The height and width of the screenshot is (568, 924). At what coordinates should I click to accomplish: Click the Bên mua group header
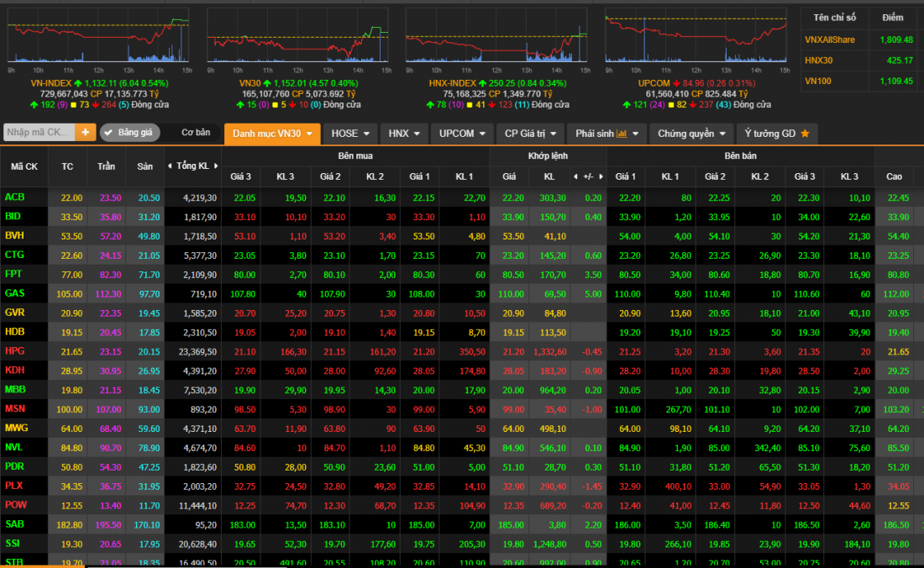pyautogui.click(x=355, y=156)
